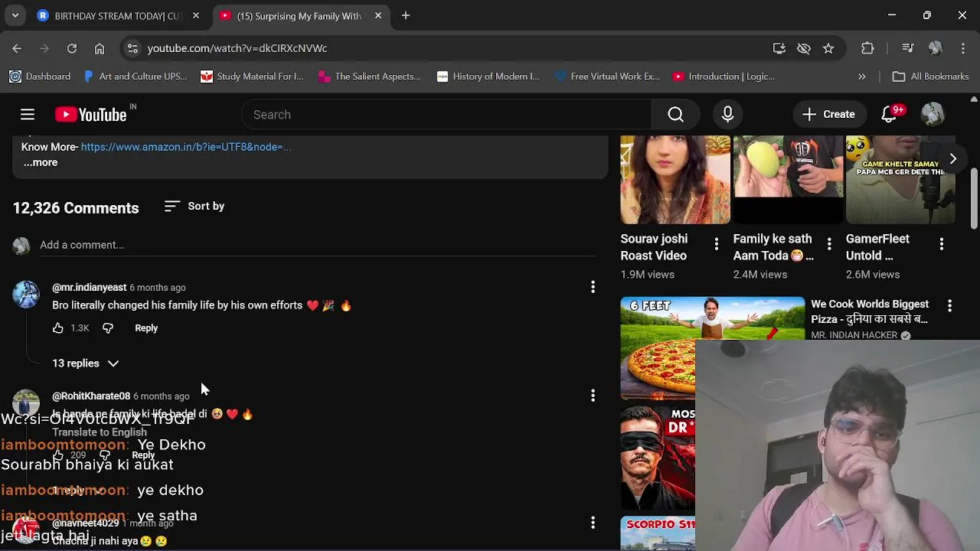Click the search magnifier button
The width and height of the screenshot is (980, 551).
pyautogui.click(x=675, y=115)
